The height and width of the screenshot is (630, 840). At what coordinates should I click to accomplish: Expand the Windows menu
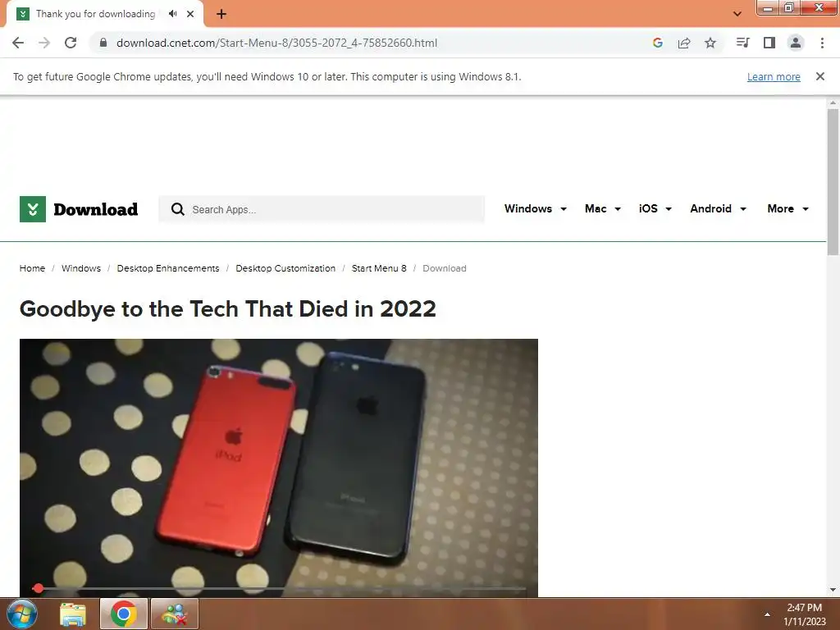535,209
